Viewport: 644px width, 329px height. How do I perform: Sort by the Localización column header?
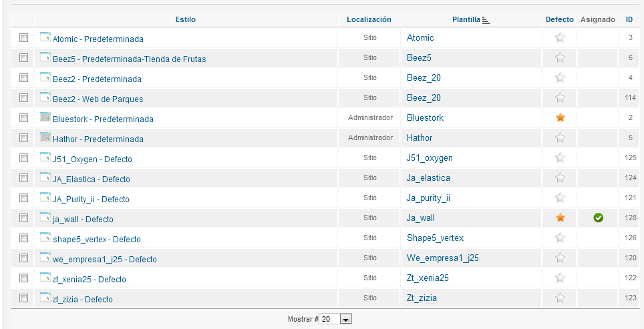click(x=369, y=19)
